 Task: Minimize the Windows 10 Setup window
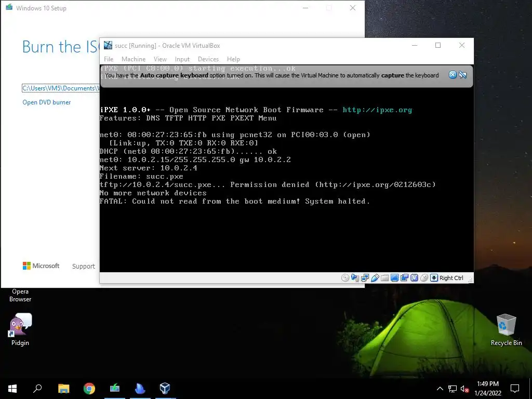pos(305,8)
